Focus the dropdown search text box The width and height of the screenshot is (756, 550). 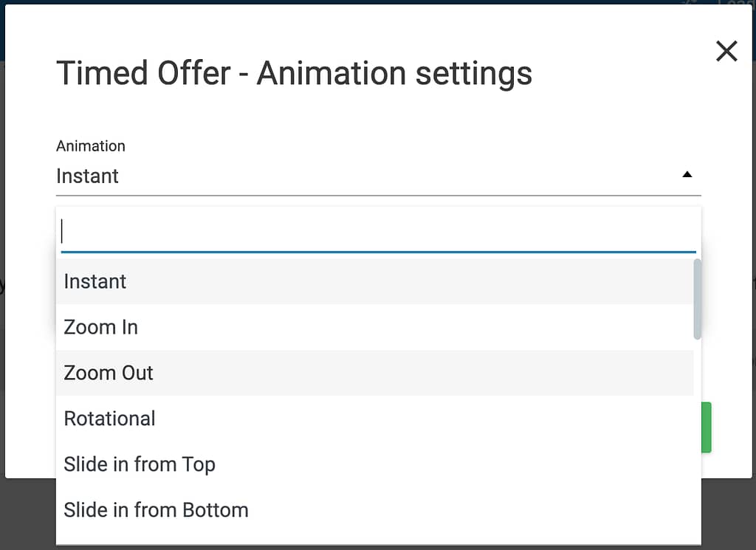pyautogui.click(x=377, y=232)
